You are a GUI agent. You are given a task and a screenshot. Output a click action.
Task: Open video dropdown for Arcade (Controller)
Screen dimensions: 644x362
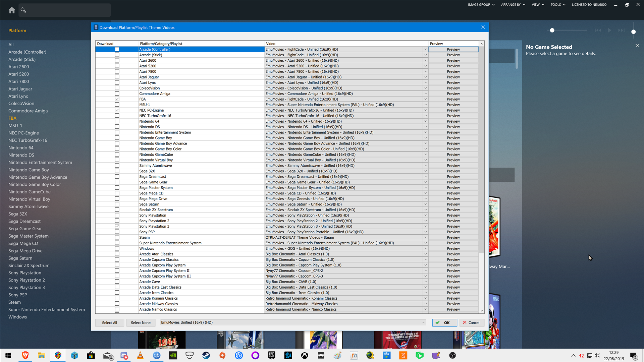[425, 49]
